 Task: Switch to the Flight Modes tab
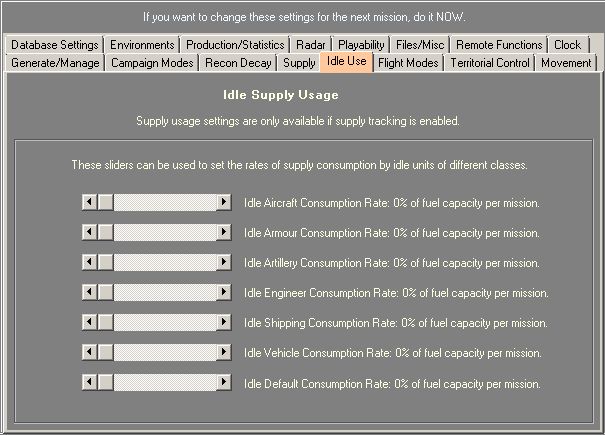pos(408,63)
